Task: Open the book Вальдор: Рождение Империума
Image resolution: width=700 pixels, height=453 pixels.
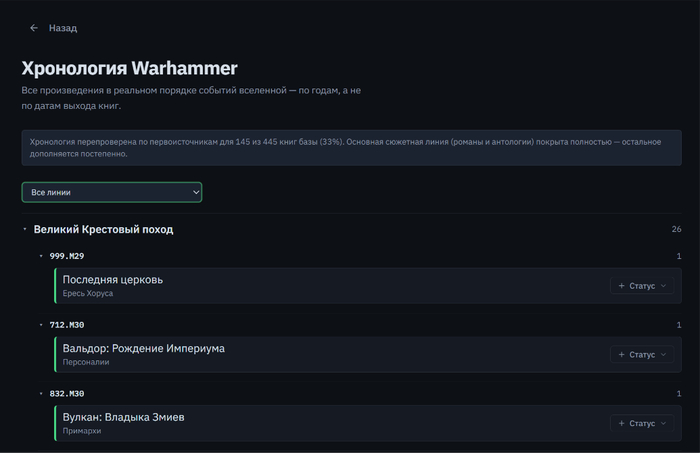Action: tap(143, 349)
